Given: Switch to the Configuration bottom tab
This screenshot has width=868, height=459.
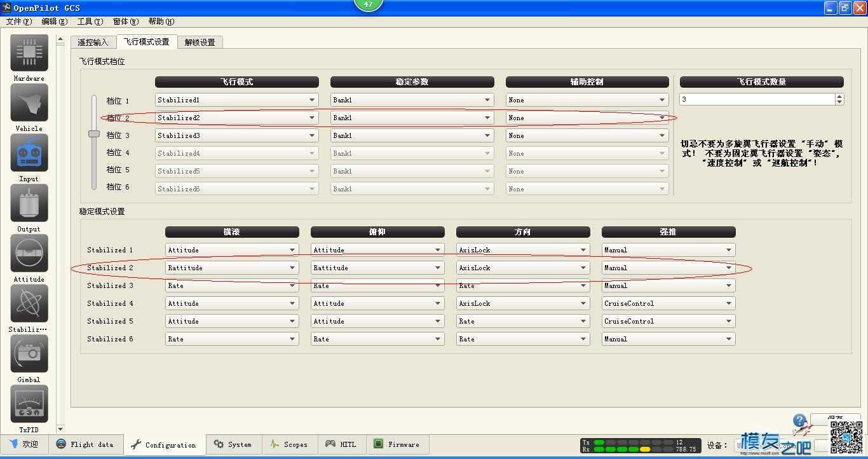Looking at the screenshot, I should [x=164, y=445].
